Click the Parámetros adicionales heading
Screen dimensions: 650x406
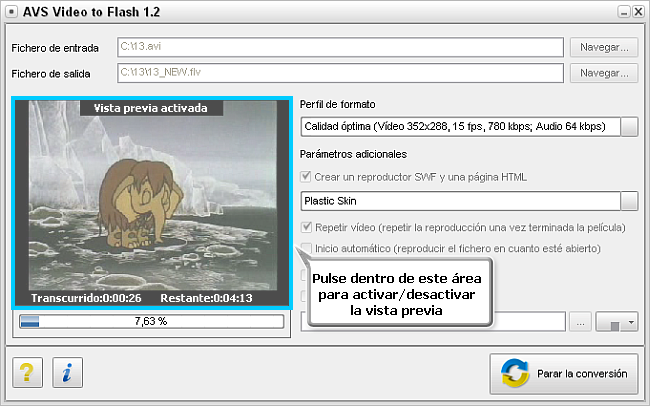(353, 154)
